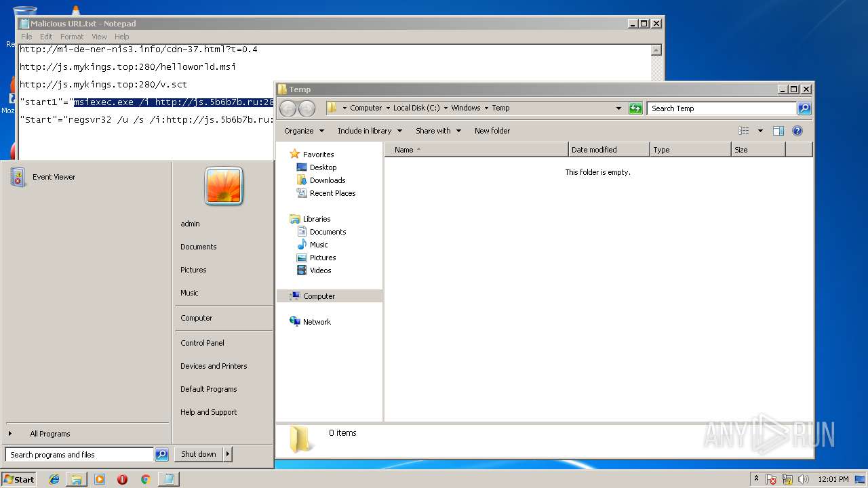This screenshot has height=488, width=868.
Task: Switch to Notepad taskbar button
Action: pyautogui.click(x=168, y=479)
